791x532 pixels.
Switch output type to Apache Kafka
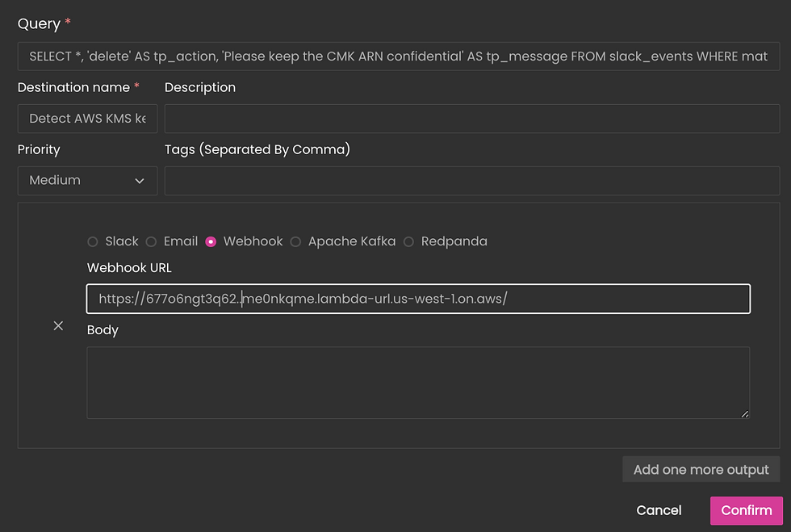295,241
